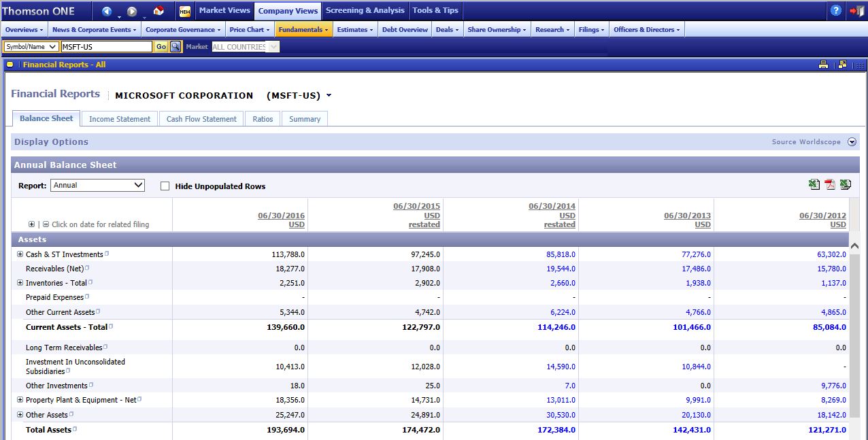Expand Property Plant & Equipment - Net row
The height and width of the screenshot is (440, 868).
tap(20, 400)
